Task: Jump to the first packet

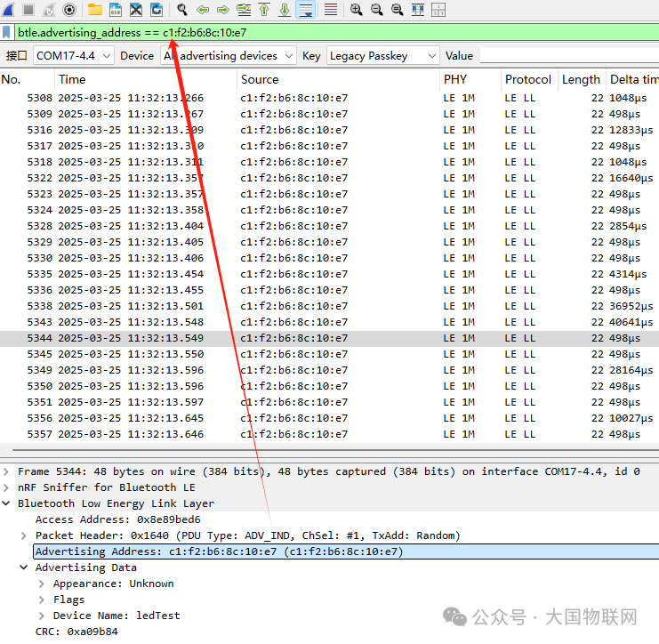Action: pyautogui.click(x=264, y=9)
